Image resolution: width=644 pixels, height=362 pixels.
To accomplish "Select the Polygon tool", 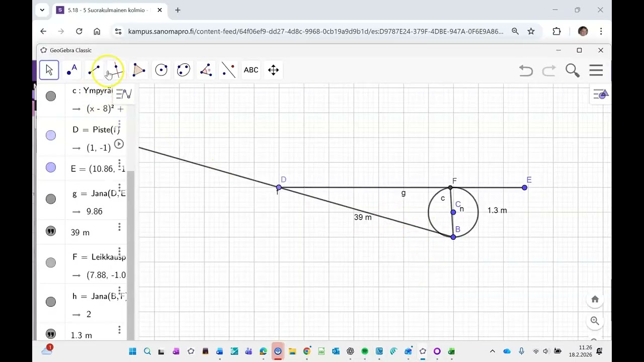I will click(x=139, y=70).
